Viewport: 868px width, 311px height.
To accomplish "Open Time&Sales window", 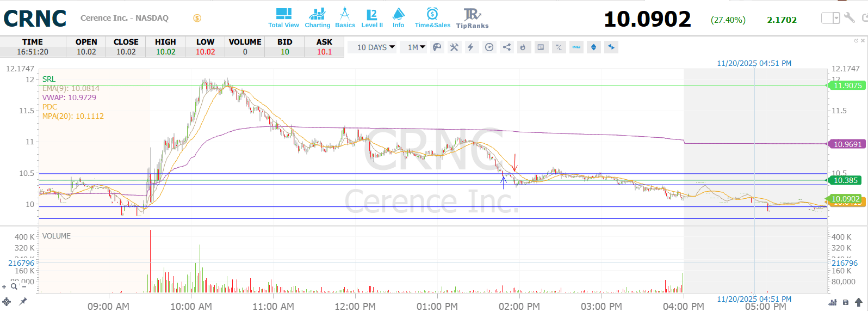I will (x=432, y=18).
